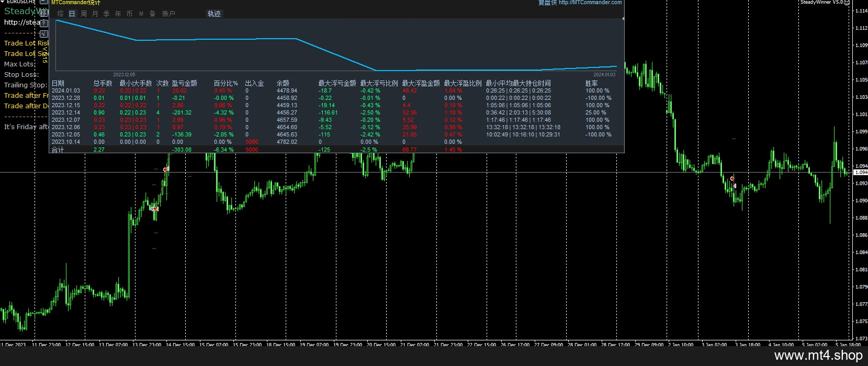Open the 币 currency tab

(129, 14)
